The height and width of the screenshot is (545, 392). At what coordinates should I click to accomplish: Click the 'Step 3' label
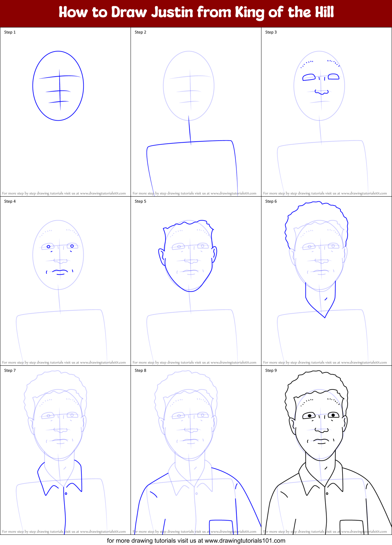coord(271,32)
